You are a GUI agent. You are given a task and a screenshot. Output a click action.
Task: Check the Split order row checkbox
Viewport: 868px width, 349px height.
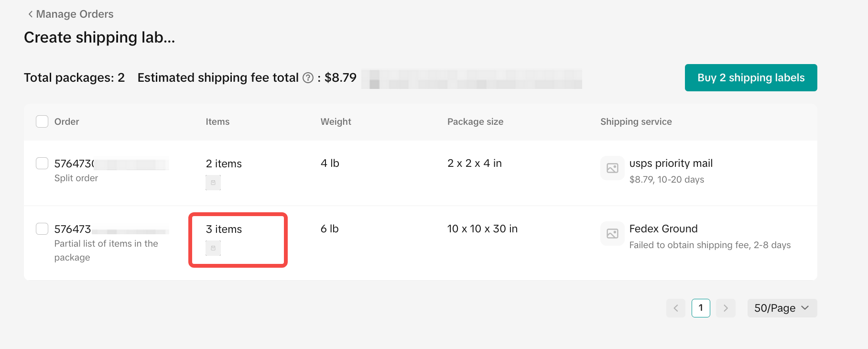click(42, 164)
